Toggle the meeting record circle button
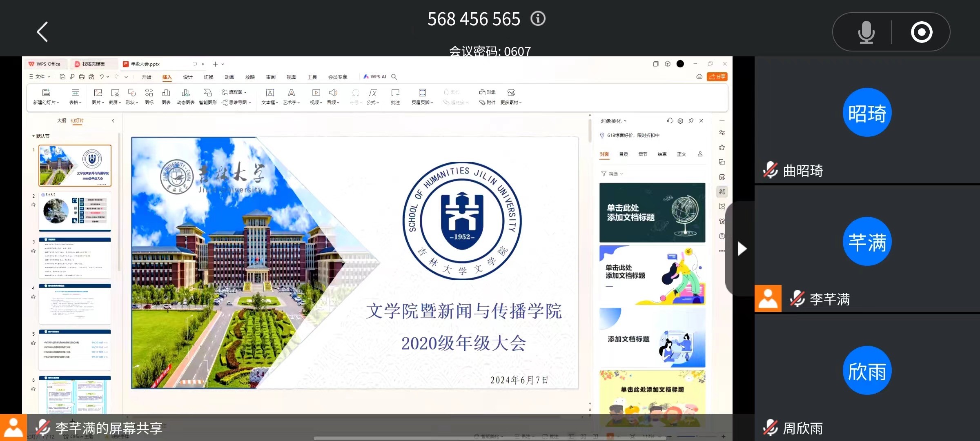 pos(921,32)
